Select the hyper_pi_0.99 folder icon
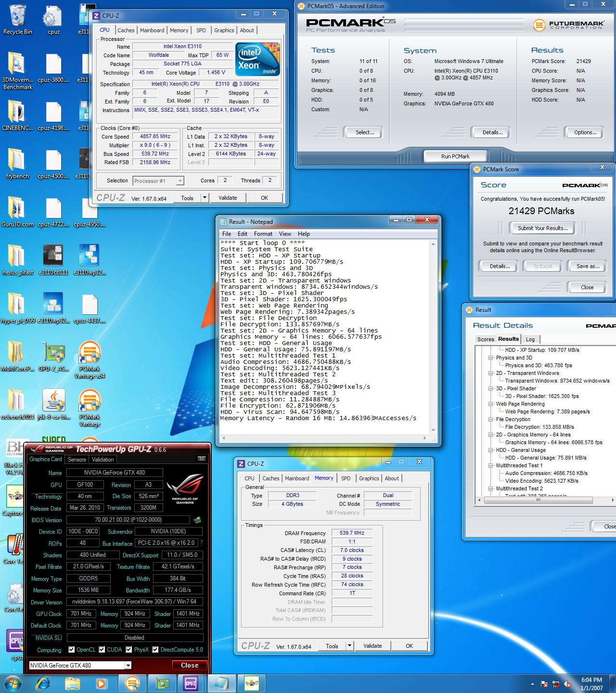 (x=17, y=308)
